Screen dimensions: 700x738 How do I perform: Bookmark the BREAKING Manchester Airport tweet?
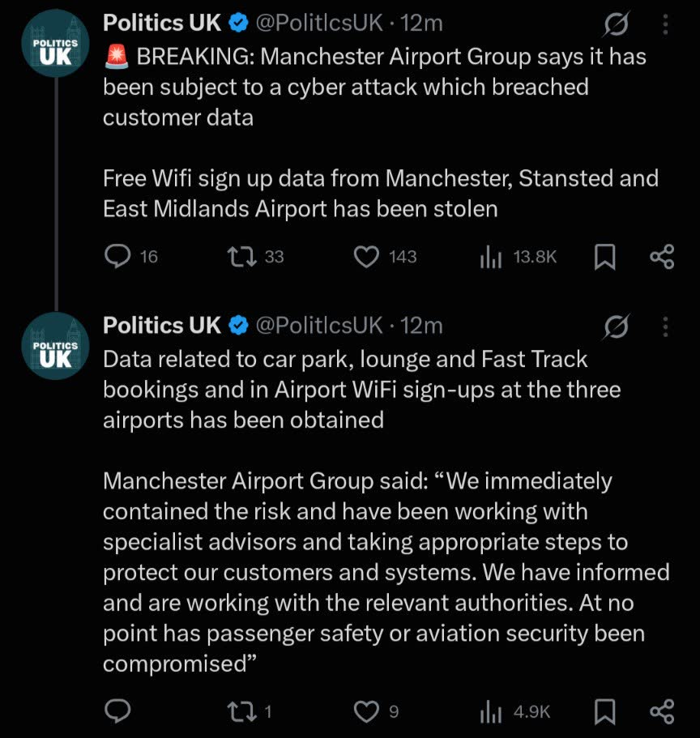click(x=605, y=257)
